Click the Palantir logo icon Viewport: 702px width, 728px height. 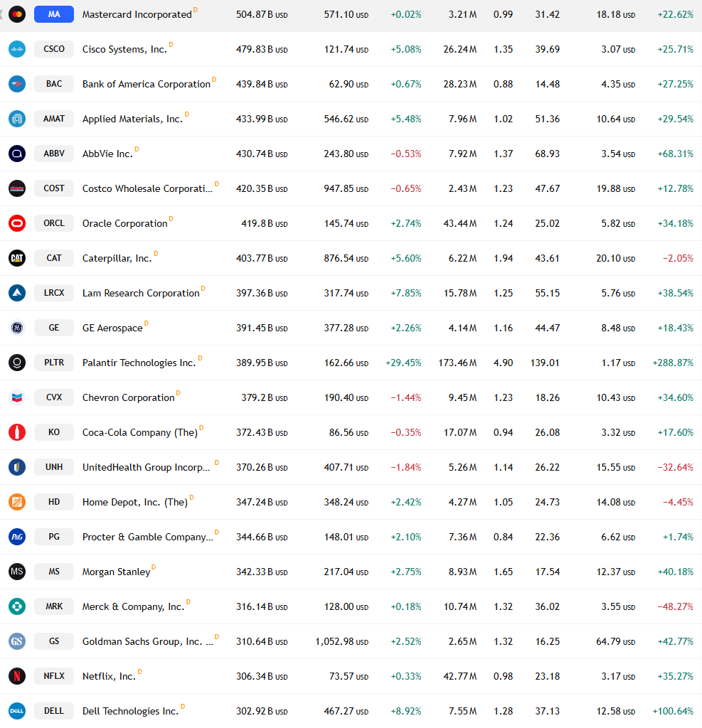click(17, 363)
